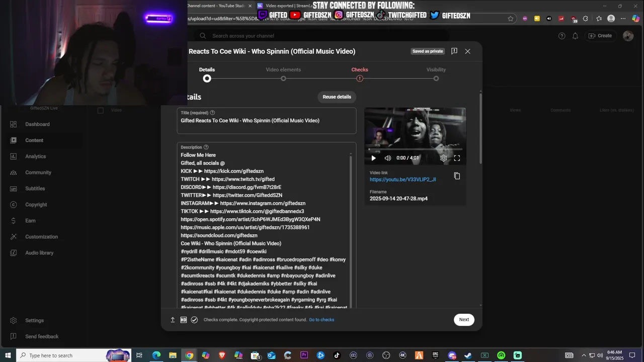Open Task View on the taskbar
This screenshot has width=644, height=362.
pyautogui.click(x=140, y=355)
